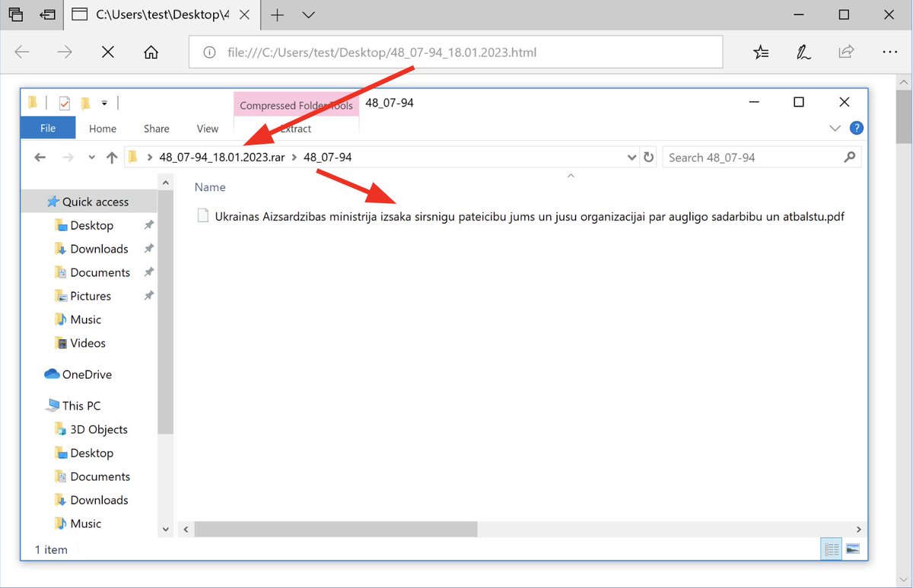Open Explorer Help question mark
The width and height of the screenshot is (913, 588).
click(x=856, y=129)
